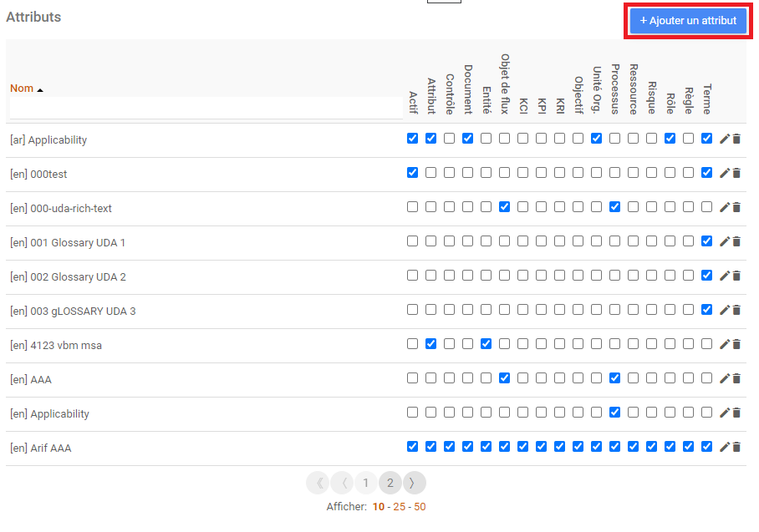Go to the next page arrow
Screen dimensions: 759x532
tap(414, 483)
